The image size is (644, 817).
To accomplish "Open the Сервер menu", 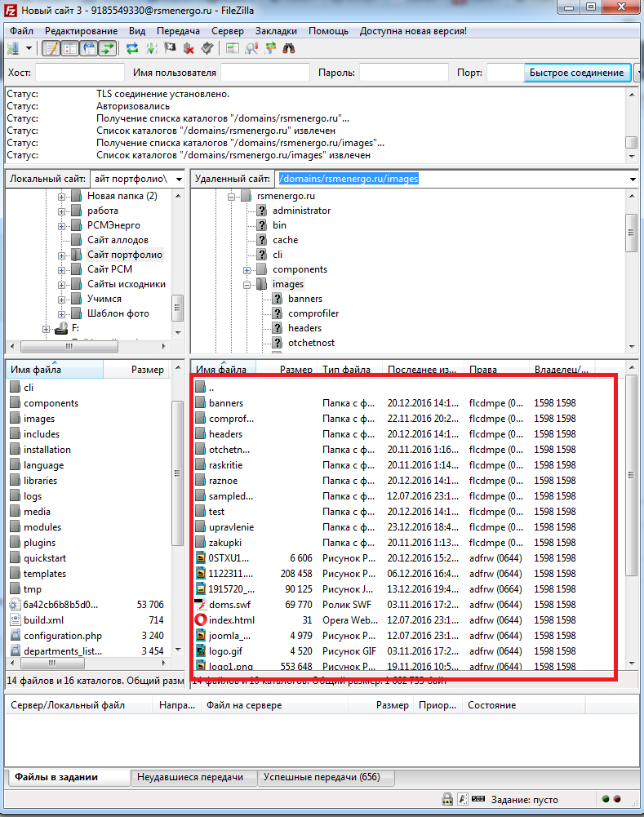I will point(228,31).
